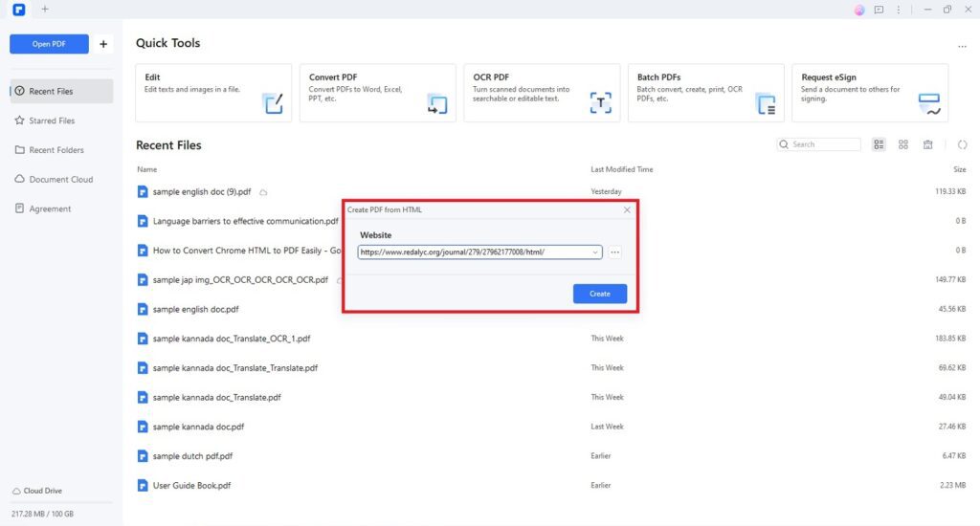The height and width of the screenshot is (526, 980).
Task: Open the Agreement section in sidebar
Action: (50, 208)
